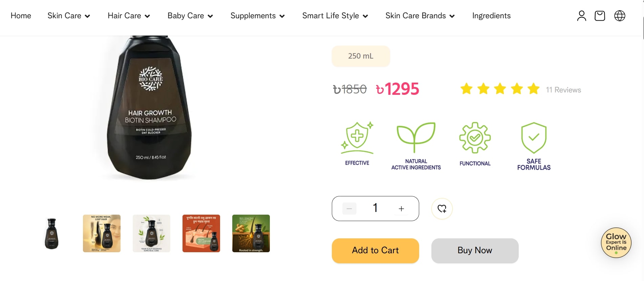The image size is (644, 281).
Task: Decrease quantity with the minus button
Action: [x=349, y=209]
